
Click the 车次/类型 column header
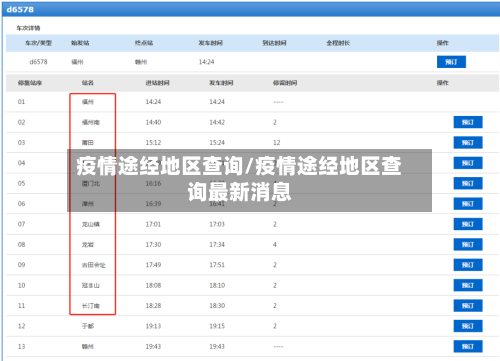[38, 43]
